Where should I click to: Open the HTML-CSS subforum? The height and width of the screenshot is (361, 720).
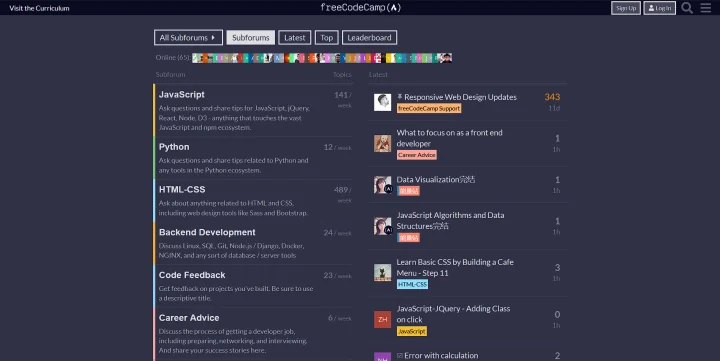click(x=182, y=189)
